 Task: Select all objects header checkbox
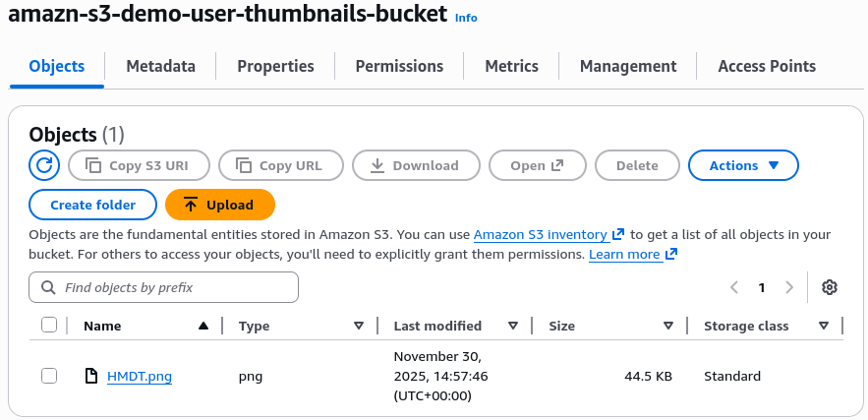(49, 326)
